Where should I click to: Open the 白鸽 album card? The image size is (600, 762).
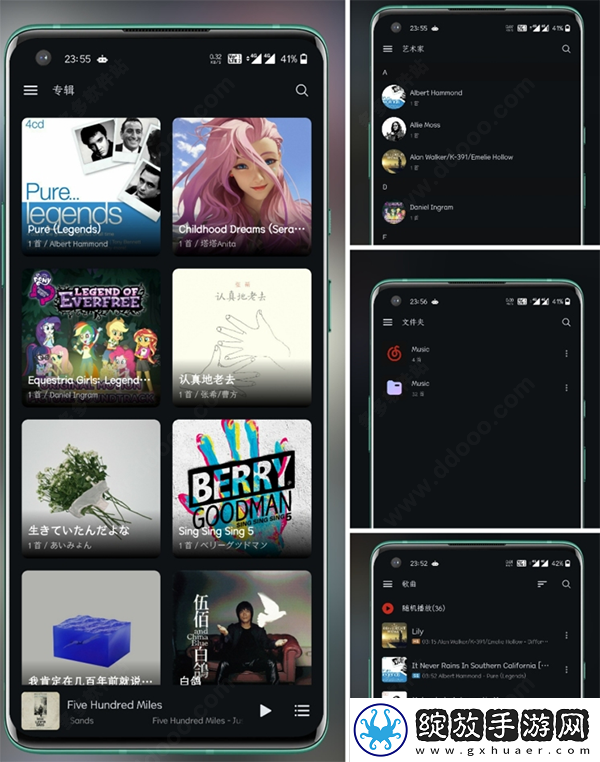click(242, 628)
